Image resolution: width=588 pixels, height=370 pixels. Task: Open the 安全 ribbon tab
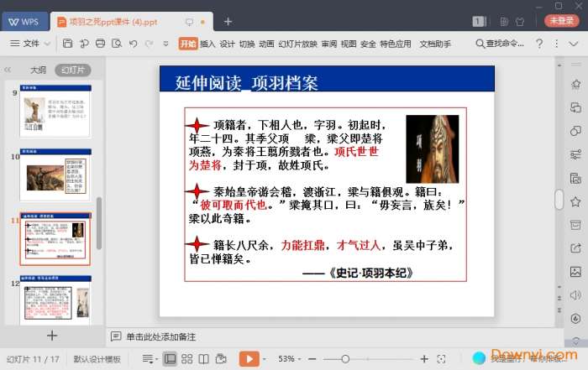[368, 44]
